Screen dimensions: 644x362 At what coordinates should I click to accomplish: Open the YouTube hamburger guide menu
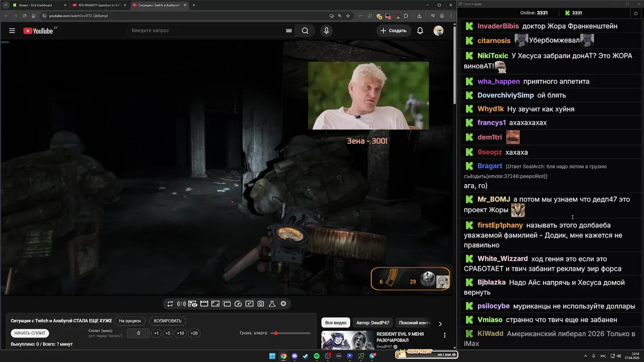click(12, 31)
